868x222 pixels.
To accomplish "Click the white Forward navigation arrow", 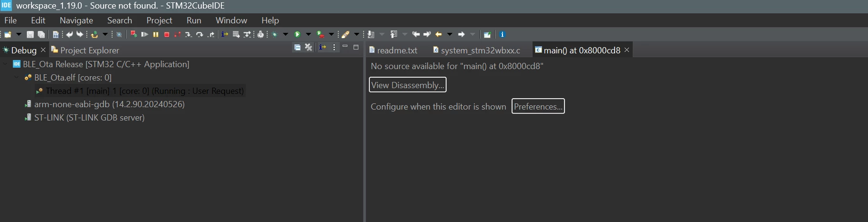I will pyautogui.click(x=461, y=34).
